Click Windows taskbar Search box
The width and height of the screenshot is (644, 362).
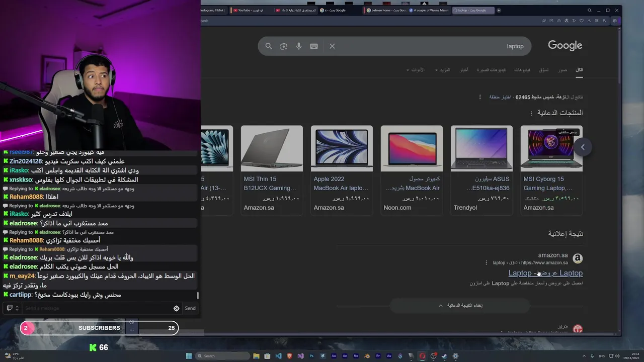tap(222, 356)
